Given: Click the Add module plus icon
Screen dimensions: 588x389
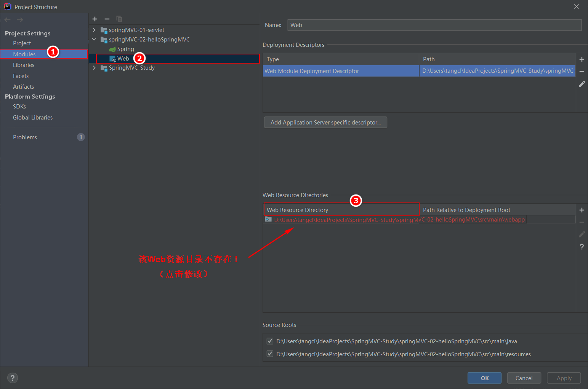Looking at the screenshot, I should tap(95, 19).
